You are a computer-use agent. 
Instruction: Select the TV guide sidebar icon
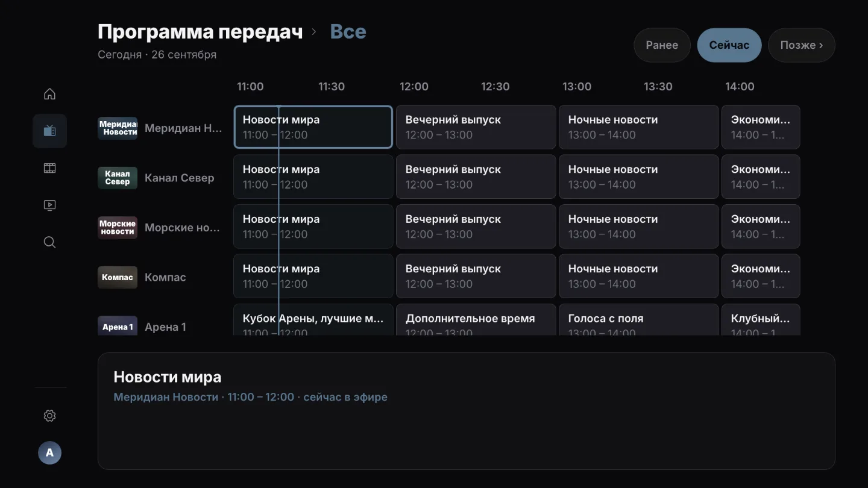tap(49, 131)
